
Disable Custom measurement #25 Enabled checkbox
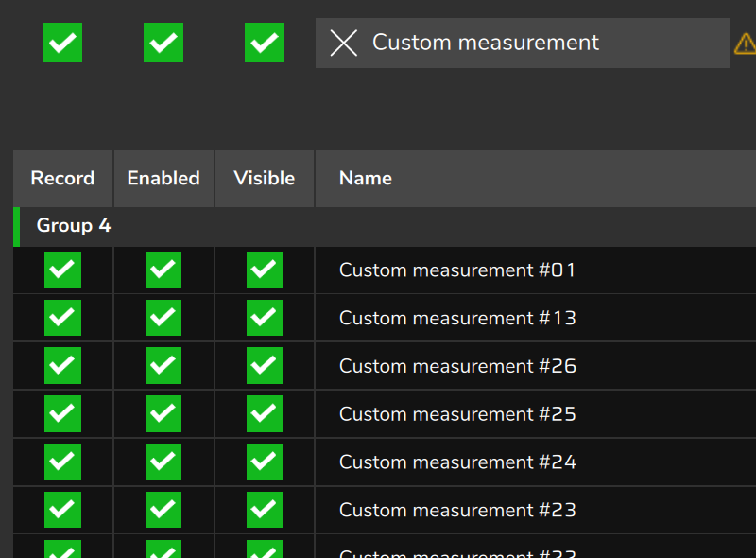(163, 413)
